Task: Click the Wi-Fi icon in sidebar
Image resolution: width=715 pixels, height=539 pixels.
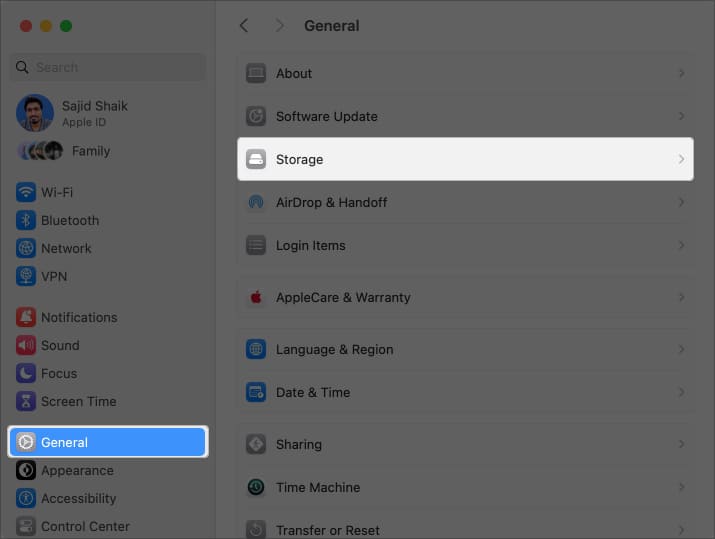Action: (26, 192)
